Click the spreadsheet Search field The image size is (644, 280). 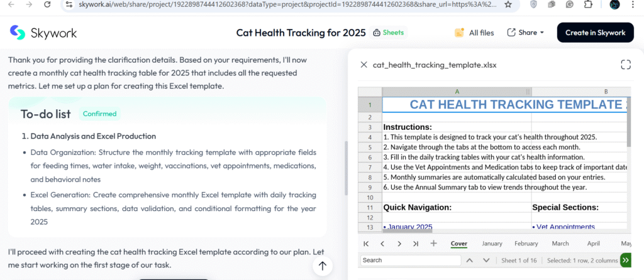point(410,260)
